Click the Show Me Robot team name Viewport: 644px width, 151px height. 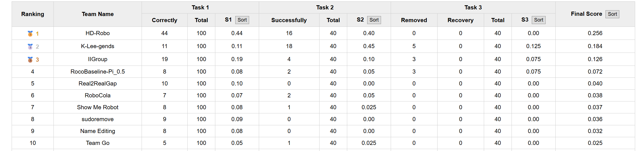[98, 107]
